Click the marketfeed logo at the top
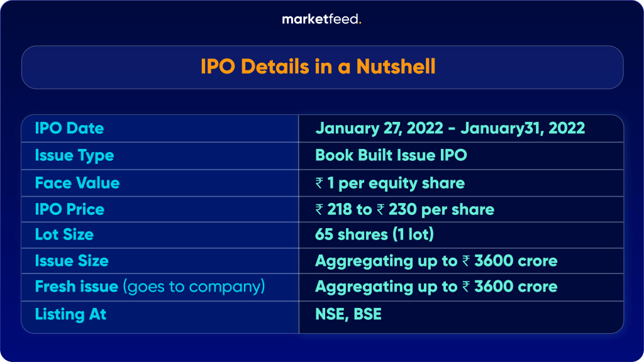The width and height of the screenshot is (644, 362). [321, 19]
